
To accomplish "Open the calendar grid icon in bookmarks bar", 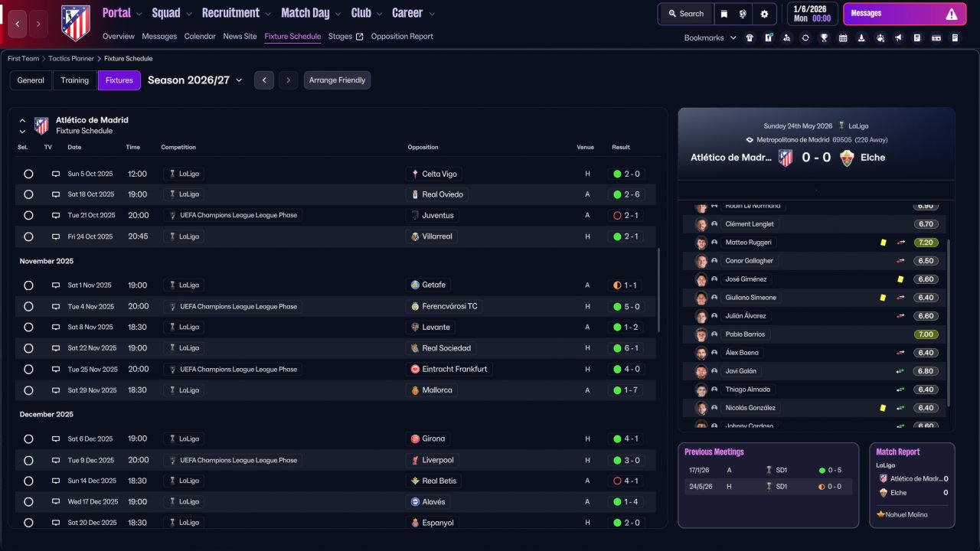I will tap(843, 37).
